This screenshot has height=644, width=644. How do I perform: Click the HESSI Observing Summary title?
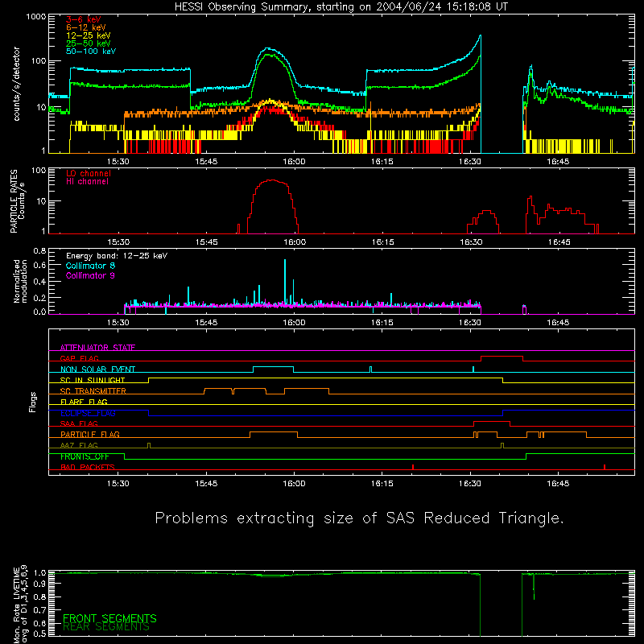pos(341,7)
